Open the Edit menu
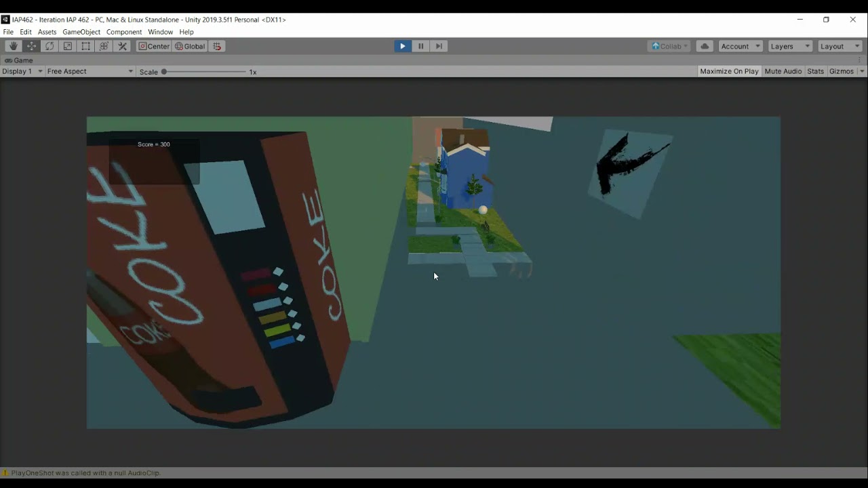This screenshot has width=868, height=488. tap(26, 32)
